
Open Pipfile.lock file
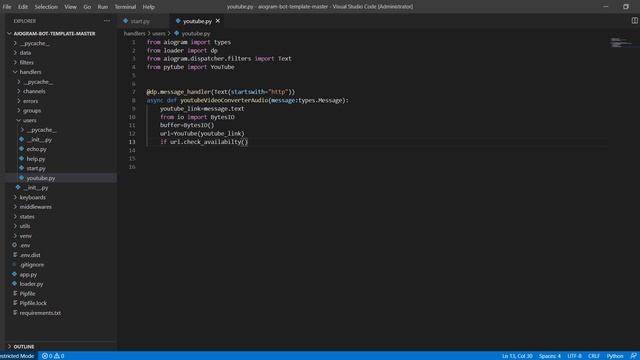(33, 303)
